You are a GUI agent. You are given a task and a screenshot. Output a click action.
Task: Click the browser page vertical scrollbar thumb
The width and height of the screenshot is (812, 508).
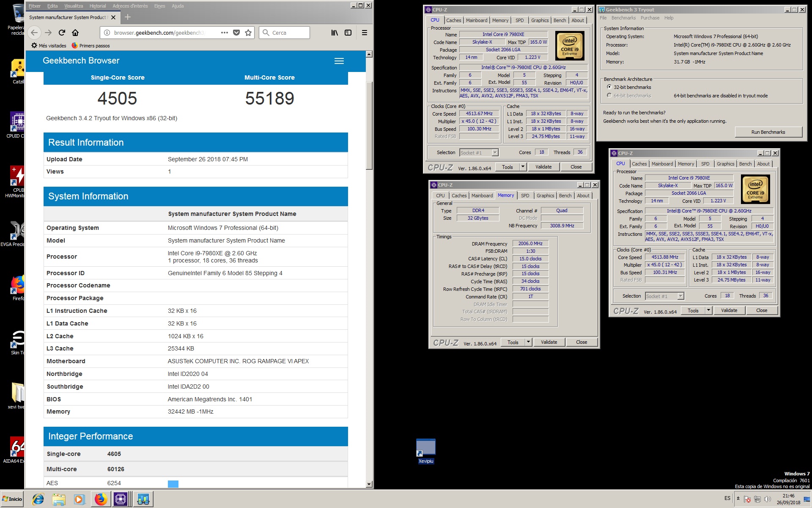369,125
